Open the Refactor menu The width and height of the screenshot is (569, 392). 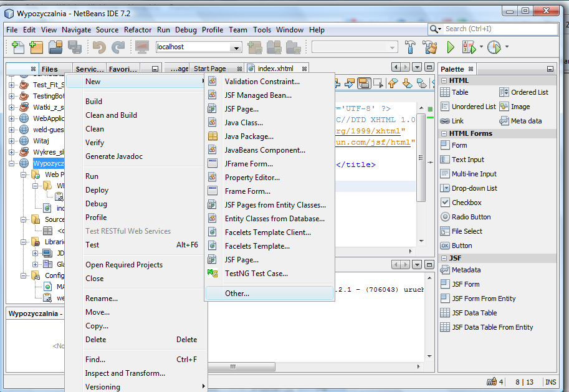point(138,30)
